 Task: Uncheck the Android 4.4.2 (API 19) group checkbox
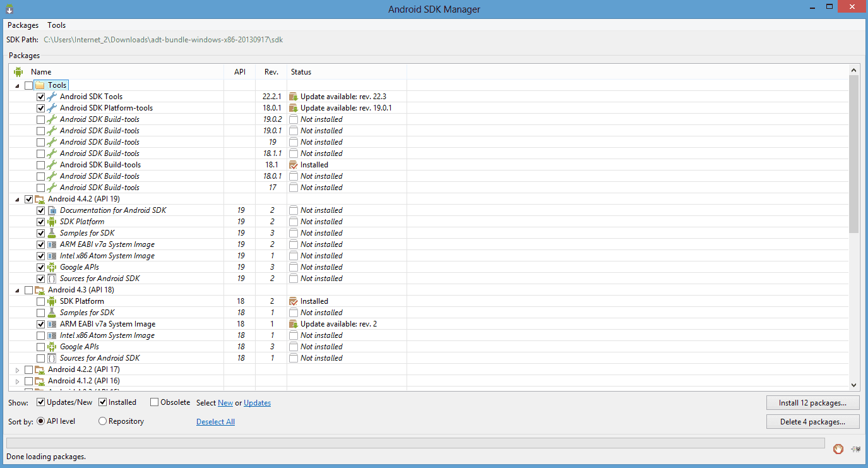tap(28, 199)
